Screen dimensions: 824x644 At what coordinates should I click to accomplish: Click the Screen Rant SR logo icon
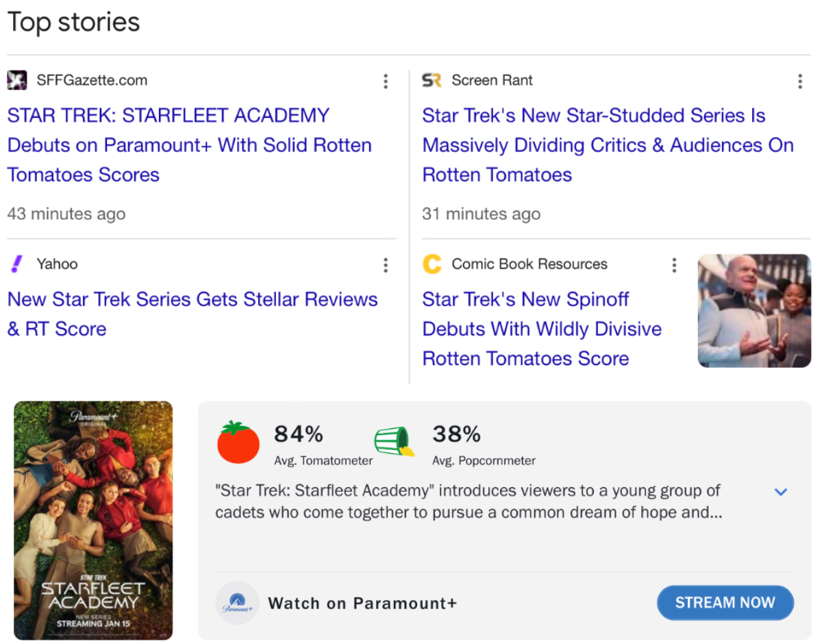[x=432, y=80]
